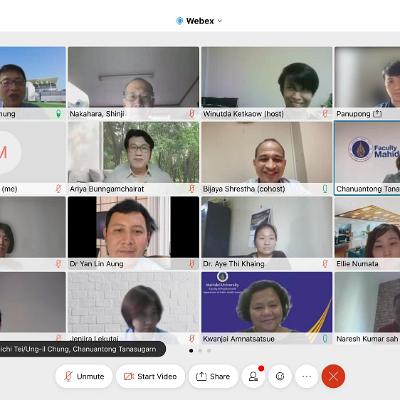Click the Naresh Kumar sah name label

367,339
